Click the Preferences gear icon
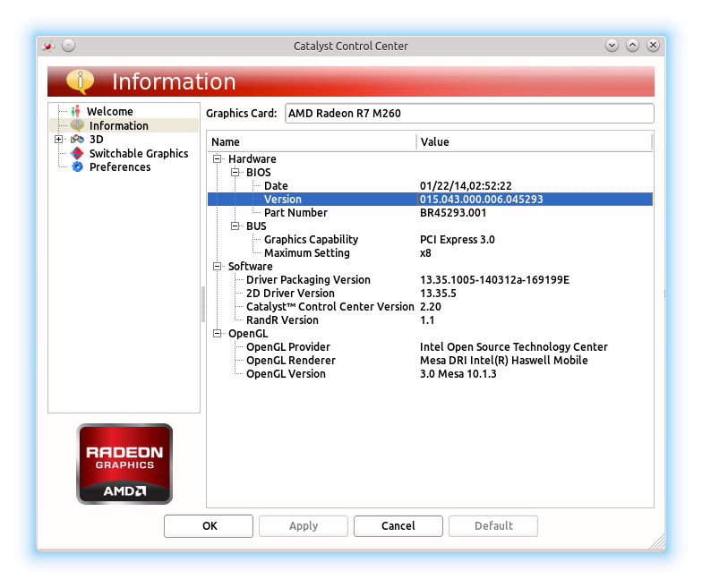The height and width of the screenshot is (588, 702). tap(77, 166)
